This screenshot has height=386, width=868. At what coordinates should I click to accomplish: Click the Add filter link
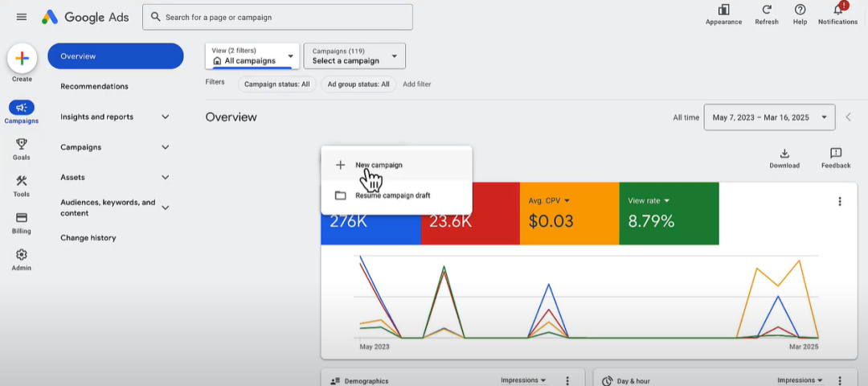[x=416, y=84]
